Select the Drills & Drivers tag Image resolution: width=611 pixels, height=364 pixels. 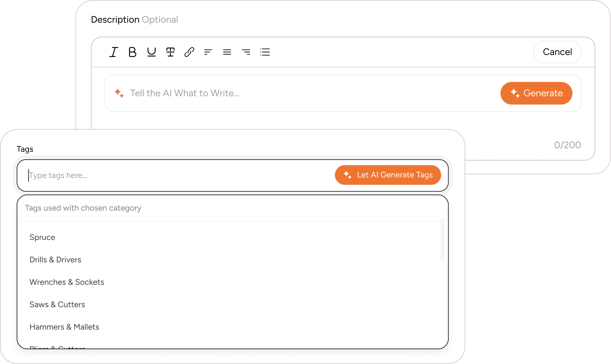pos(55,259)
